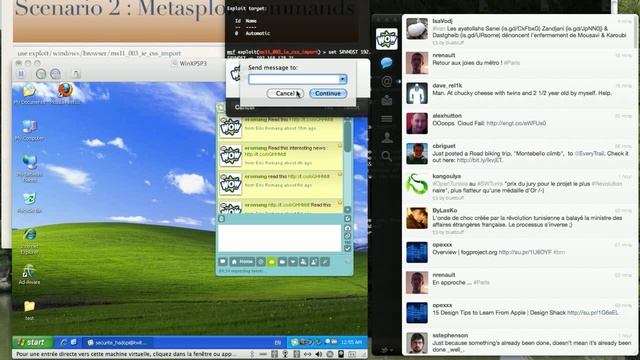
Task: Click the #Paris hashtag in Retour aux joies tweet
Action: coord(511,63)
